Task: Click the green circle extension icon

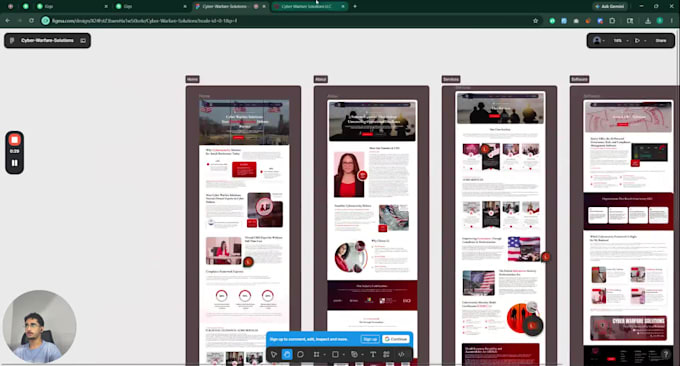Action: click(x=552, y=20)
